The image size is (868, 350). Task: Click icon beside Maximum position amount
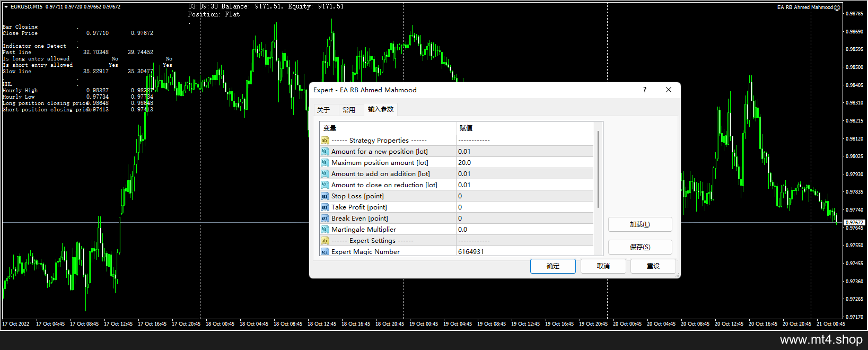click(325, 163)
